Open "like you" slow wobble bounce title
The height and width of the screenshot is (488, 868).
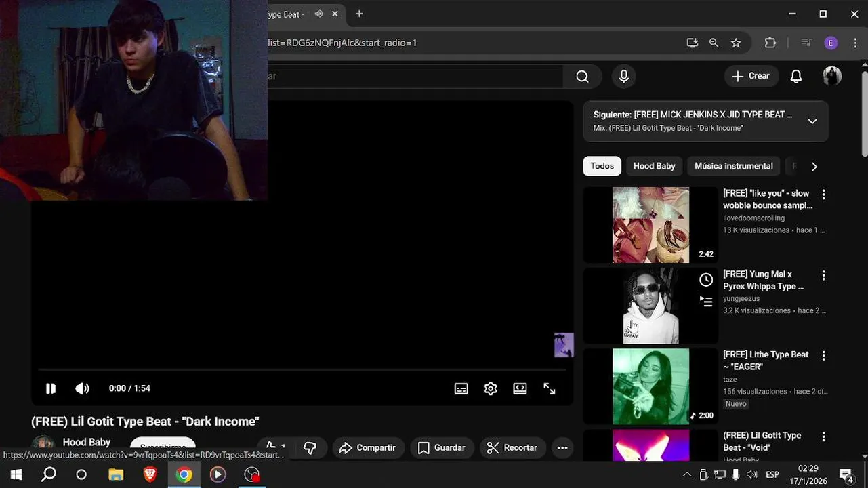click(767, 199)
